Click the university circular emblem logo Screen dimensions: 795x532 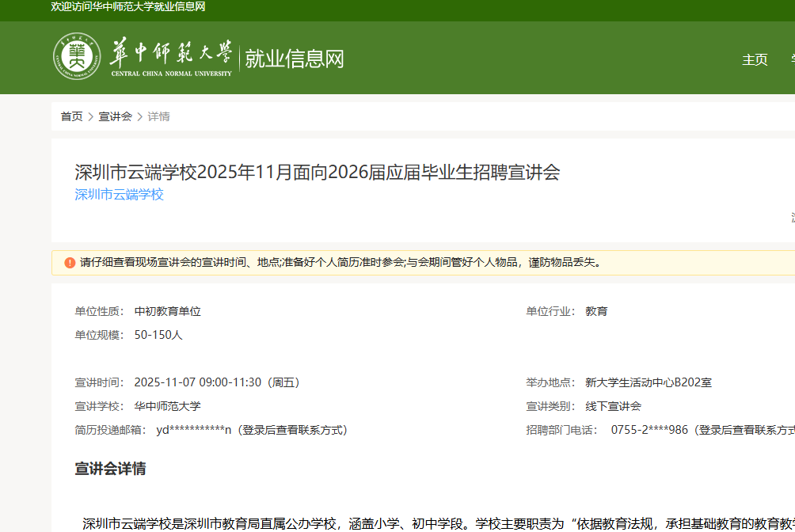click(x=77, y=56)
